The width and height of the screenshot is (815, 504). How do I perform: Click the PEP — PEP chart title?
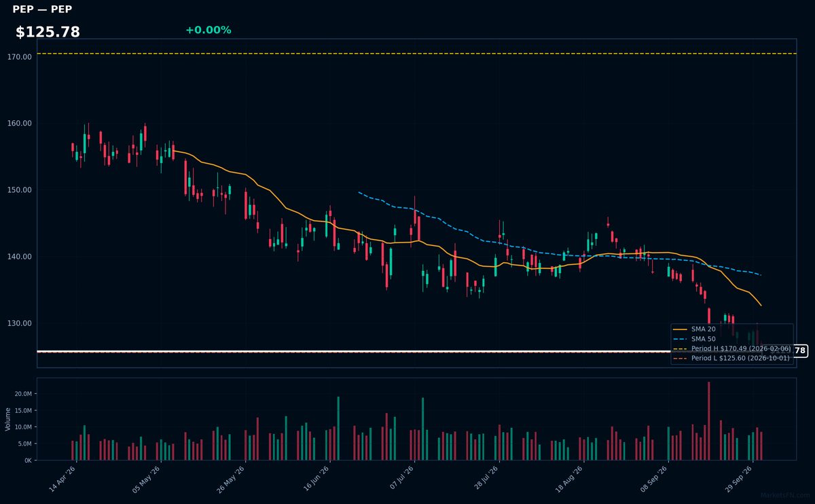(42, 10)
